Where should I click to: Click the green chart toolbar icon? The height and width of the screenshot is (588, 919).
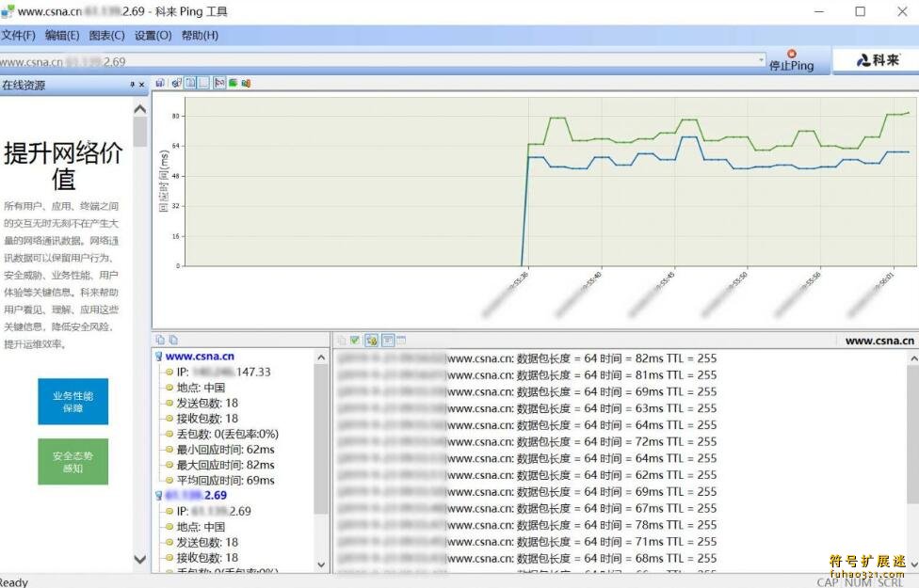(233, 83)
